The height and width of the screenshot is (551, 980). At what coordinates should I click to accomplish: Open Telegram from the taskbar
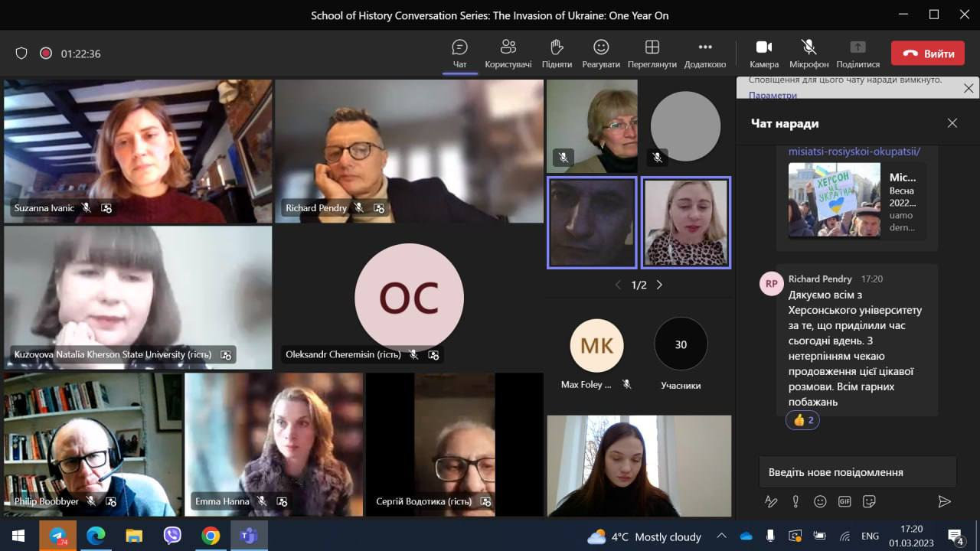tap(57, 536)
